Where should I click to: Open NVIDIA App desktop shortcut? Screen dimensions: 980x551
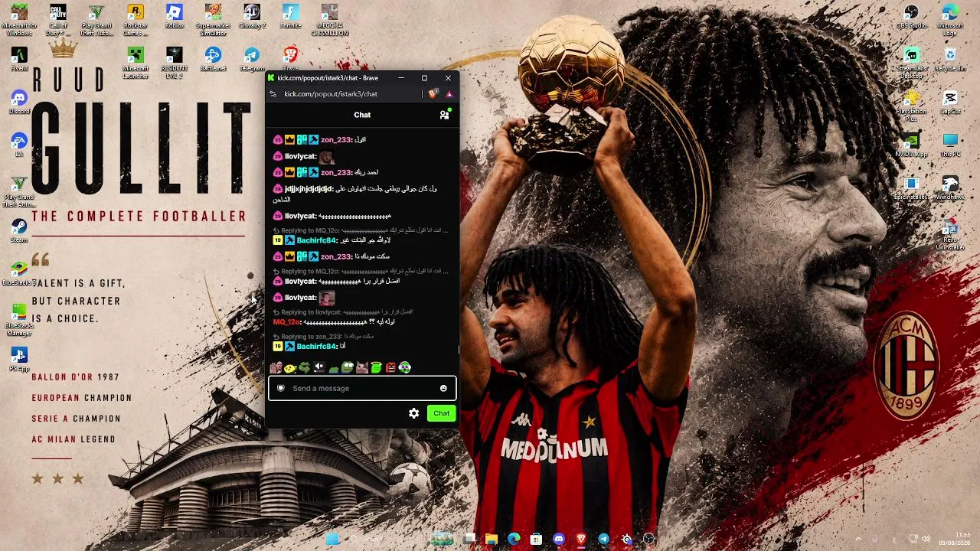(x=911, y=145)
